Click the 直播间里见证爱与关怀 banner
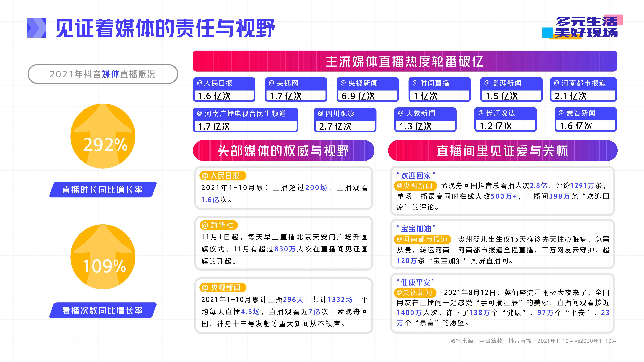 tap(503, 150)
